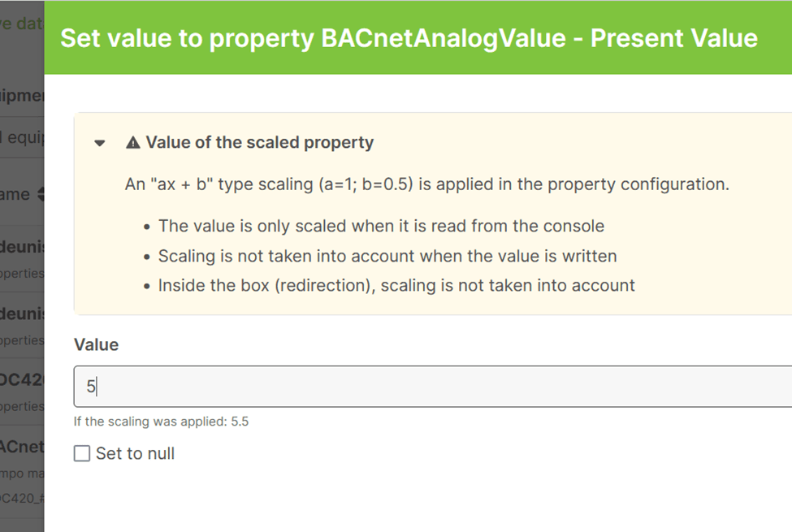Click the "ax + b" scaling description text
This screenshot has width=792, height=532.
[x=426, y=184]
